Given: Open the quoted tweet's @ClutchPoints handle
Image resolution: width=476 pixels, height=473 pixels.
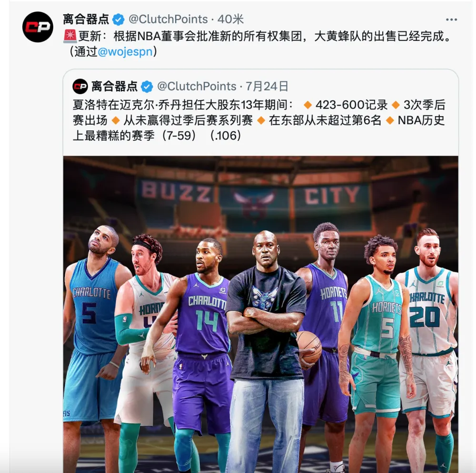Looking at the screenshot, I should coord(197,87).
